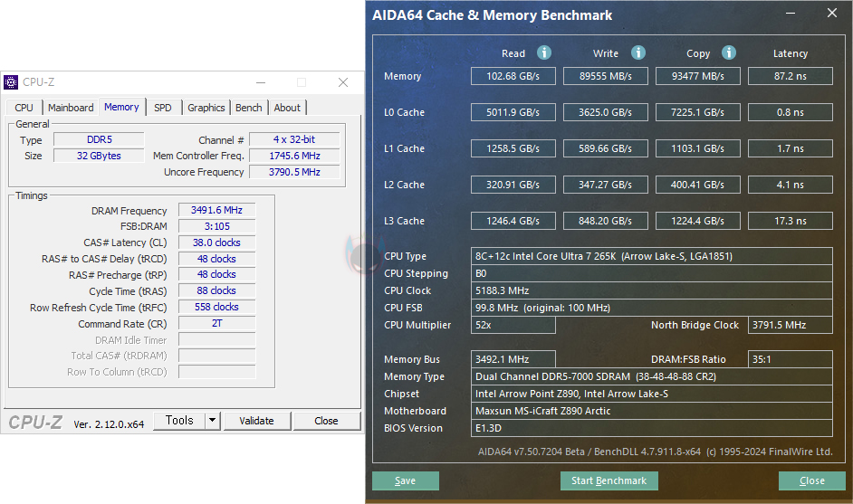Click the Memory Type field DDR5-7000 SDRAM
Screen dimensions: 853x504
[x=652, y=376]
